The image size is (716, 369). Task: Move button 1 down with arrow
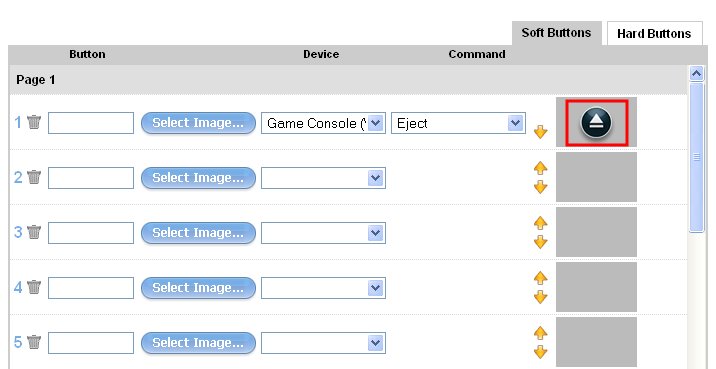[541, 132]
